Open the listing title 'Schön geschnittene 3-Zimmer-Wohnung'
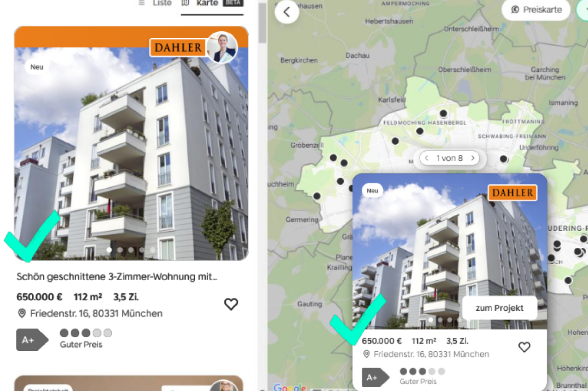Screen dimensions: 588x391 point(117,277)
